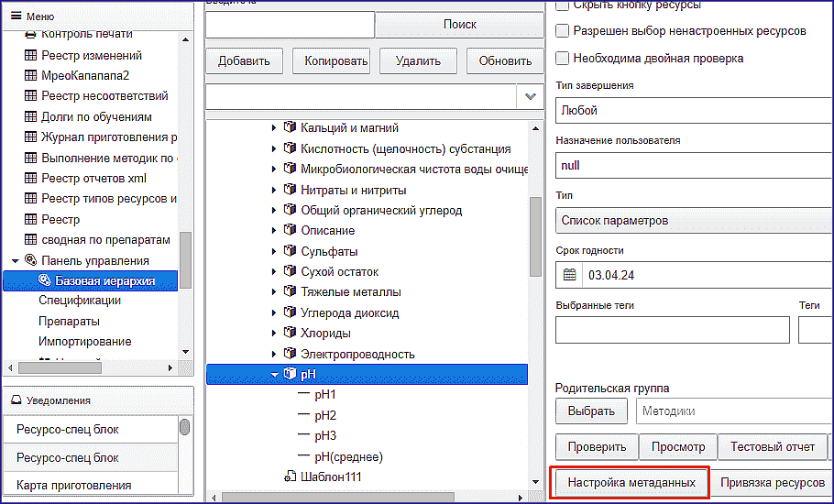The image size is (834, 504).
Task: Open the Тип dropdown Список параметров
Action: (x=694, y=220)
